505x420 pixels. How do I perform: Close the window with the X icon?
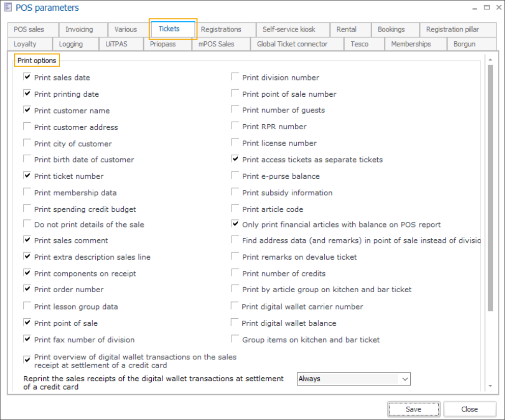pos(497,8)
